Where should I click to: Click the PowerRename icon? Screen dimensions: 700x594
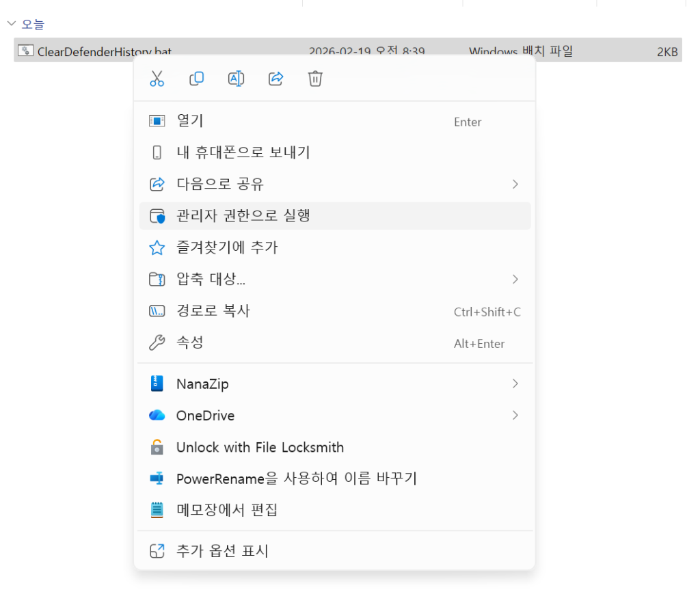click(157, 478)
